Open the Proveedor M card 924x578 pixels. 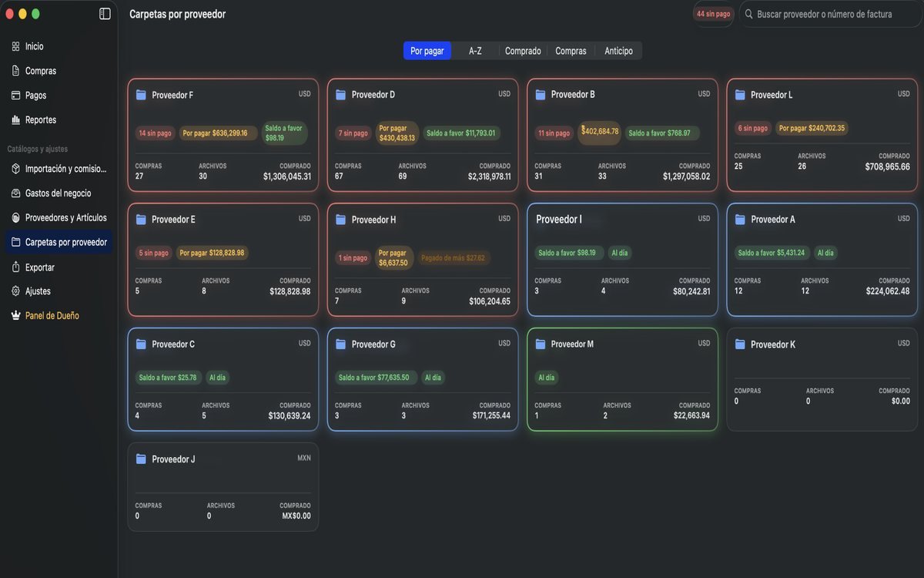(x=622, y=379)
